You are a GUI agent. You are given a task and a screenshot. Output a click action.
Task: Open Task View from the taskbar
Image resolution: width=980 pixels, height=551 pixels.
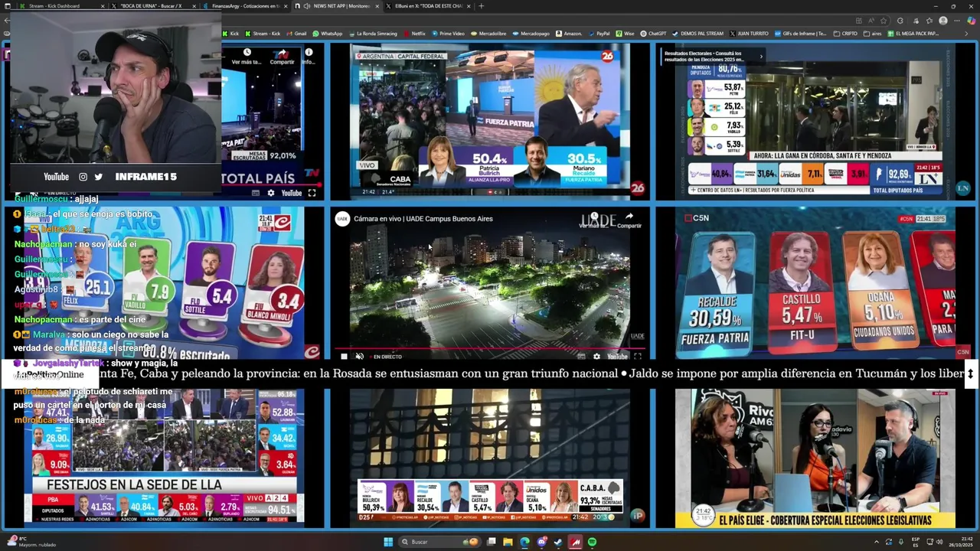pos(492,542)
